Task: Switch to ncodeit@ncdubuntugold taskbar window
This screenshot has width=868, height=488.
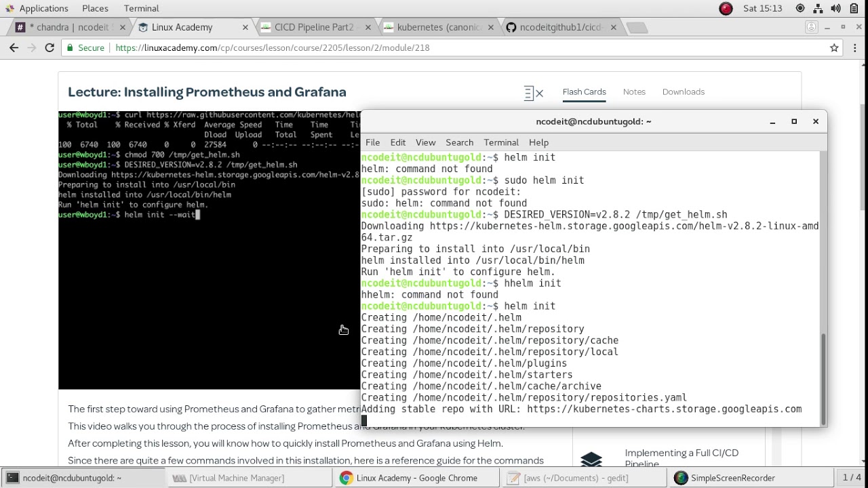Action: (83, 478)
